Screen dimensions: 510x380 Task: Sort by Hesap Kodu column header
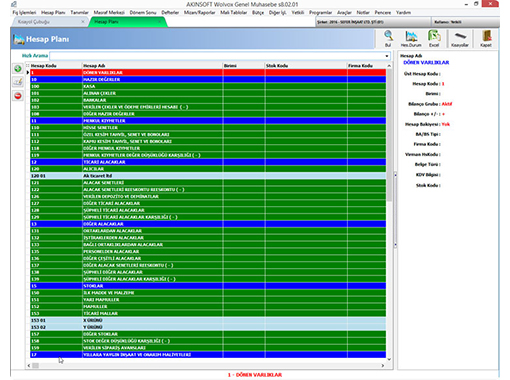pyautogui.click(x=56, y=66)
